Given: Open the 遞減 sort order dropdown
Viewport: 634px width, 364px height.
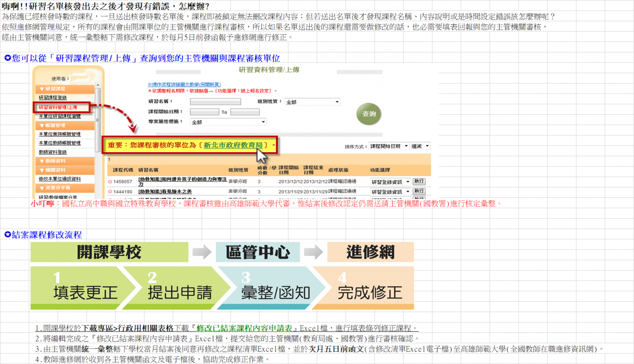Looking at the screenshot, I should pyautogui.click(x=420, y=146).
